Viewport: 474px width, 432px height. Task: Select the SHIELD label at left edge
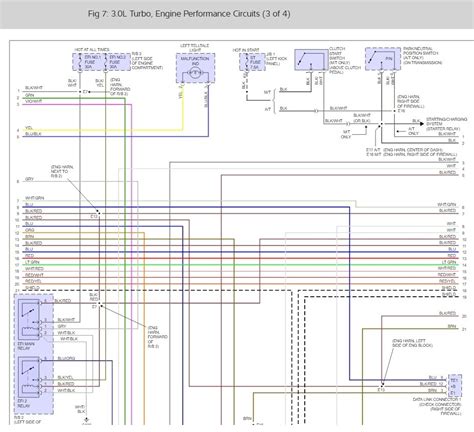click(32, 288)
